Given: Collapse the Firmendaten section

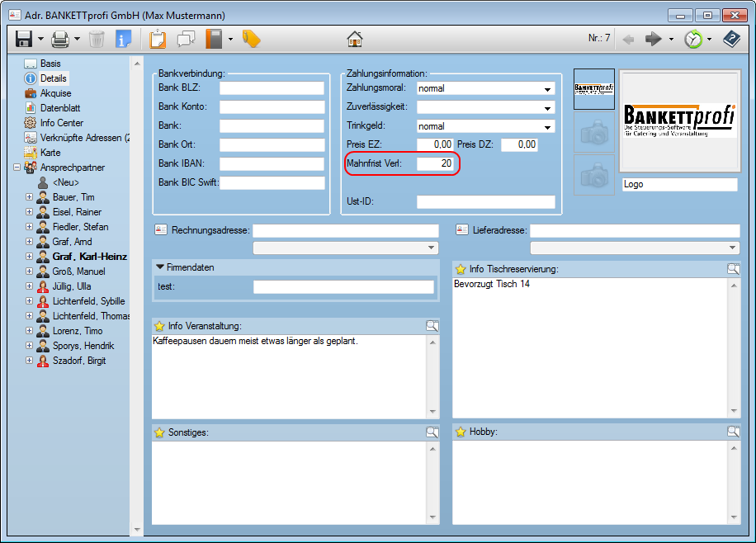Looking at the screenshot, I should pyautogui.click(x=160, y=267).
